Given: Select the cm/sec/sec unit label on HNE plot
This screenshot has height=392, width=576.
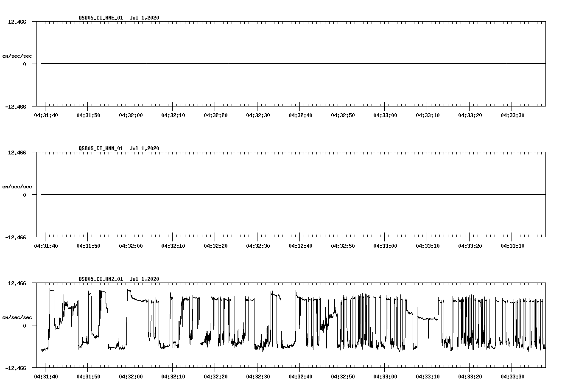Looking at the screenshot, I should tap(17, 56).
